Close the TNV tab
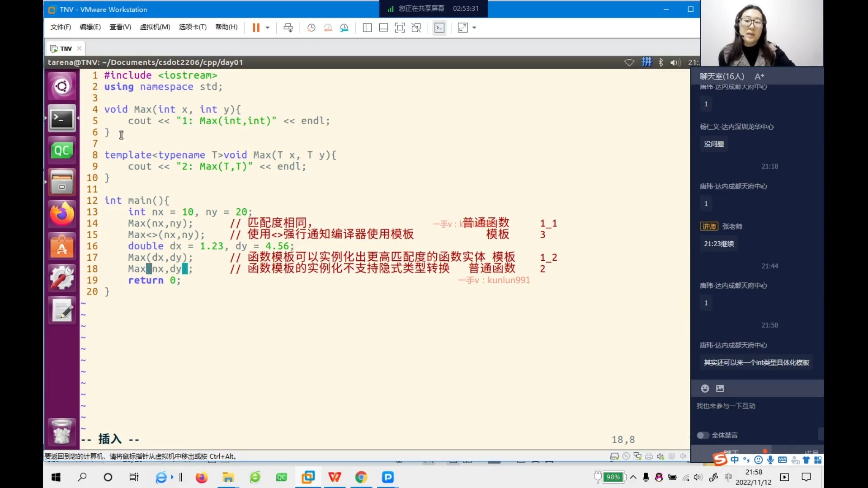This screenshot has width=868, height=488. (x=79, y=48)
